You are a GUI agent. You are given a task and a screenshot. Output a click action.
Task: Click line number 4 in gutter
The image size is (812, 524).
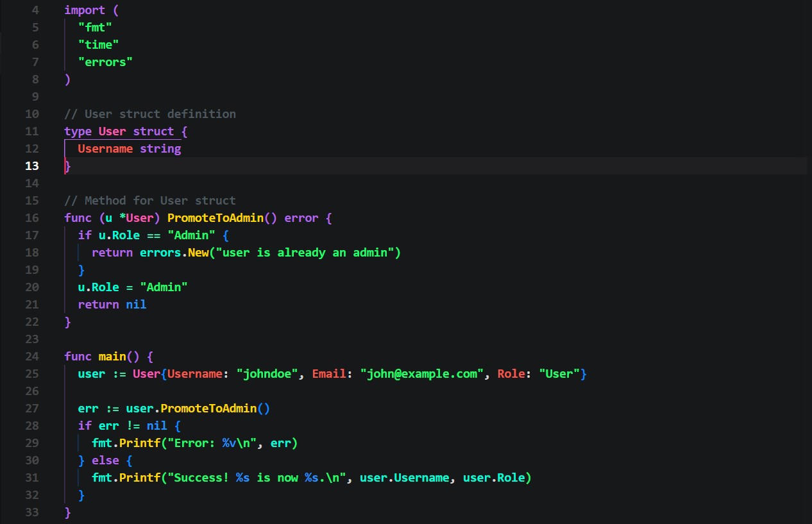coord(35,10)
